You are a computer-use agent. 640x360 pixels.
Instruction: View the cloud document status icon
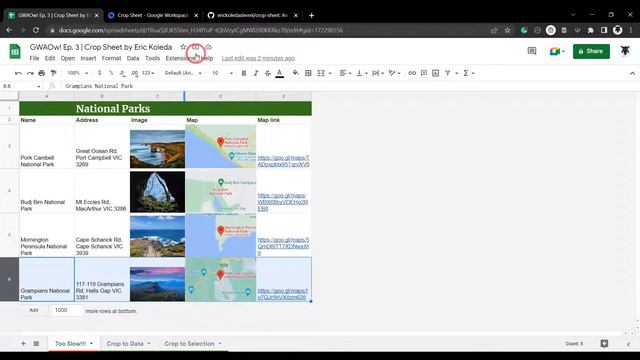(x=208, y=47)
